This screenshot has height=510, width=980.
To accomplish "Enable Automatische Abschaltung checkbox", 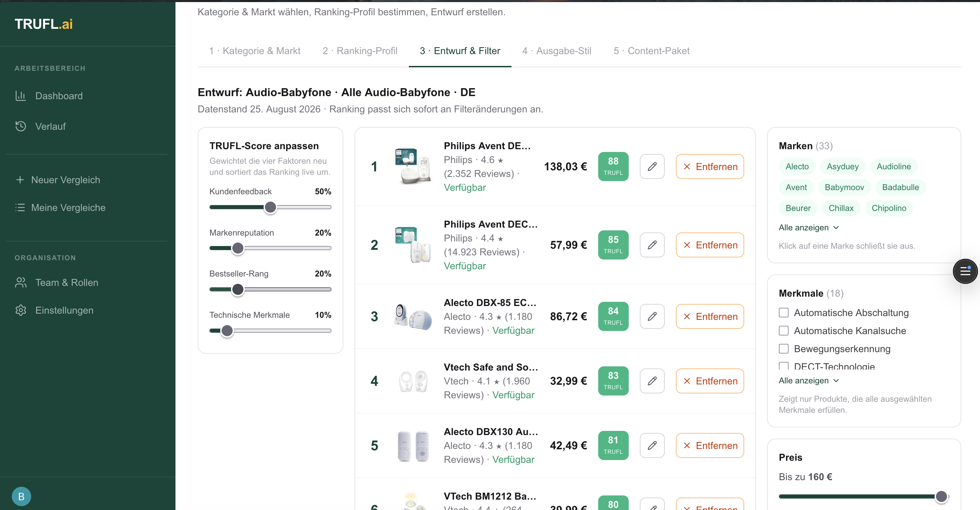I will click(784, 313).
